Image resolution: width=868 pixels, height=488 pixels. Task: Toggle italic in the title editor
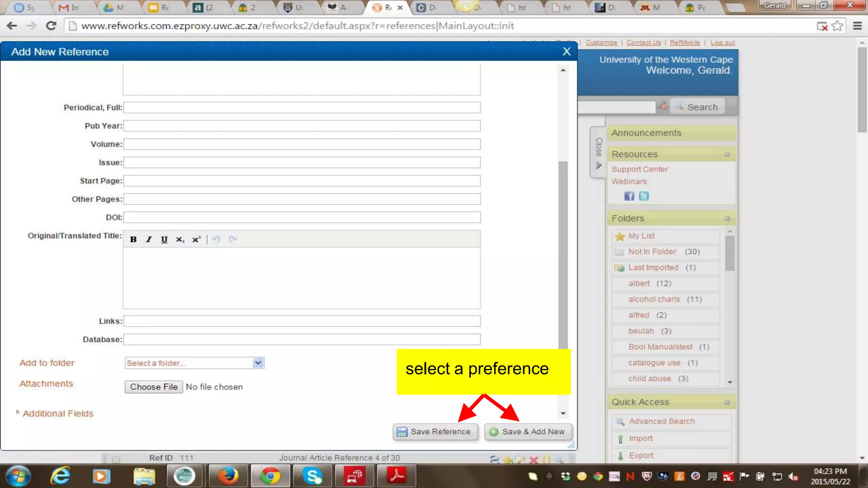(149, 239)
